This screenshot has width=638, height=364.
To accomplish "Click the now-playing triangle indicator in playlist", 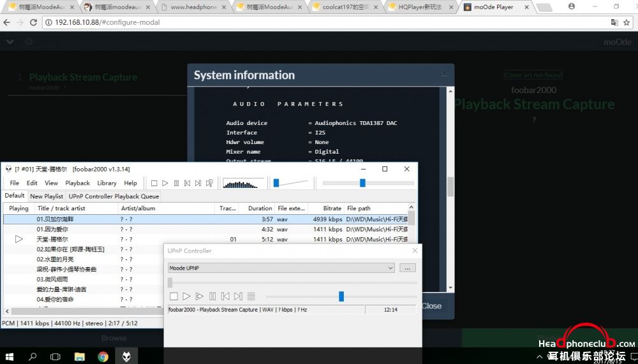I will point(19,239).
